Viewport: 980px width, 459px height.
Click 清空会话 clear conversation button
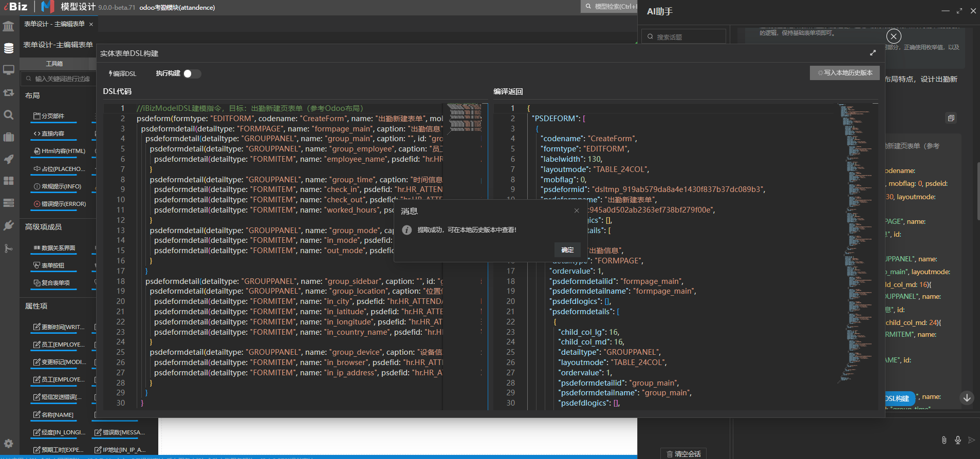[683, 454]
